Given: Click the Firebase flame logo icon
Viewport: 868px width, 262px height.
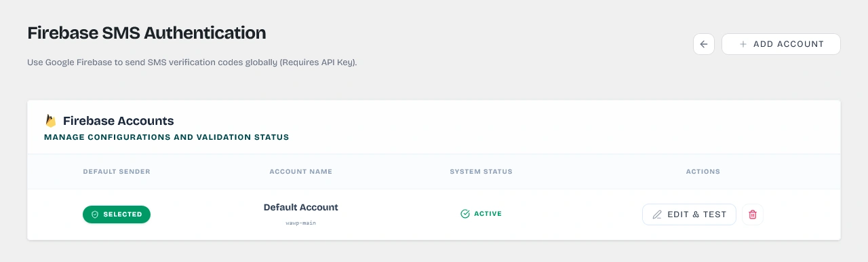Looking at the screenshot, I should pyautogui.click(x=50, y=121).
